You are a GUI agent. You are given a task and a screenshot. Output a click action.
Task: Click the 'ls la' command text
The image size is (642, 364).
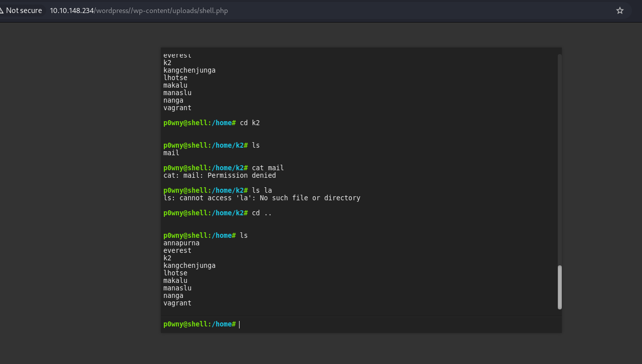(262, 190)
